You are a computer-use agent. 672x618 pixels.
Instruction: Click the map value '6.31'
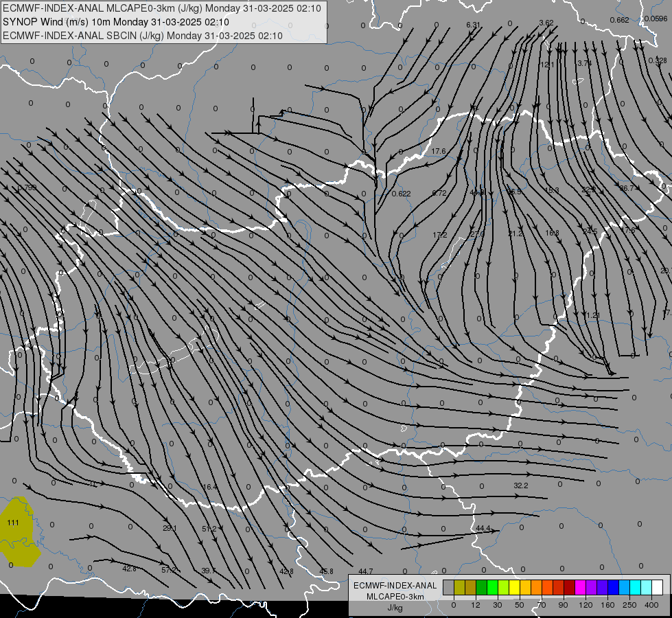(473, 25)
